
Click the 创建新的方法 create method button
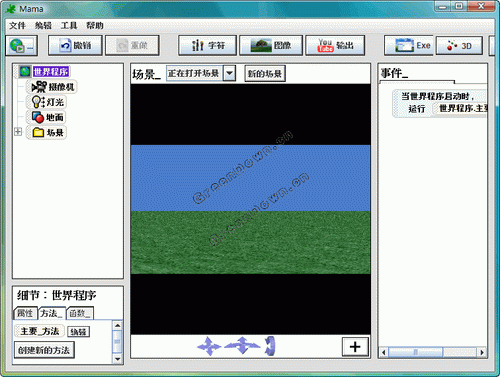44,350
